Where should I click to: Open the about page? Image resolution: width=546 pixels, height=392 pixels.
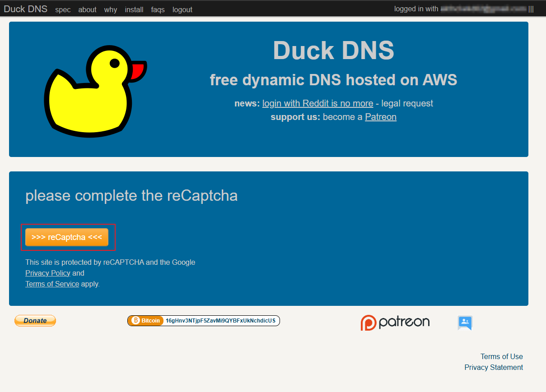tap(87, 9)
